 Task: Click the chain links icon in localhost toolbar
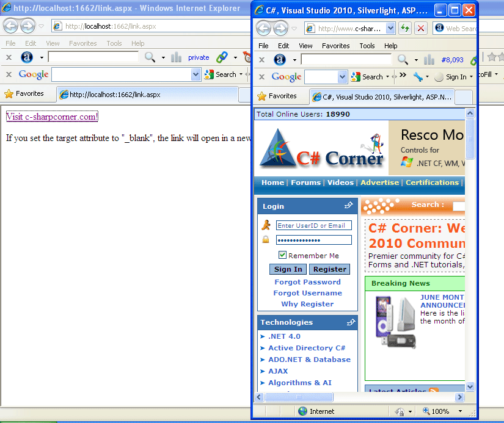(222, 57)
